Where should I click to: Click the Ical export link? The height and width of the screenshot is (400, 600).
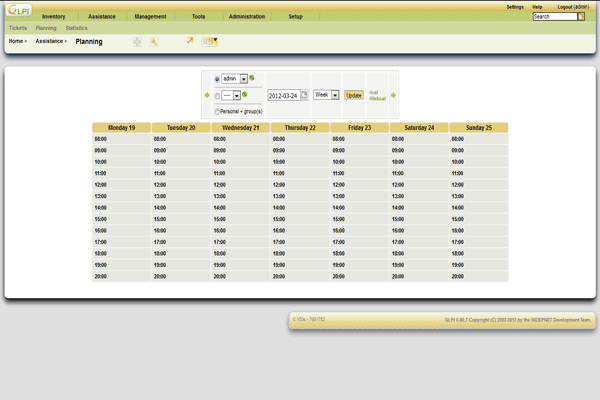pyautogui.click(x=374, y=91)
